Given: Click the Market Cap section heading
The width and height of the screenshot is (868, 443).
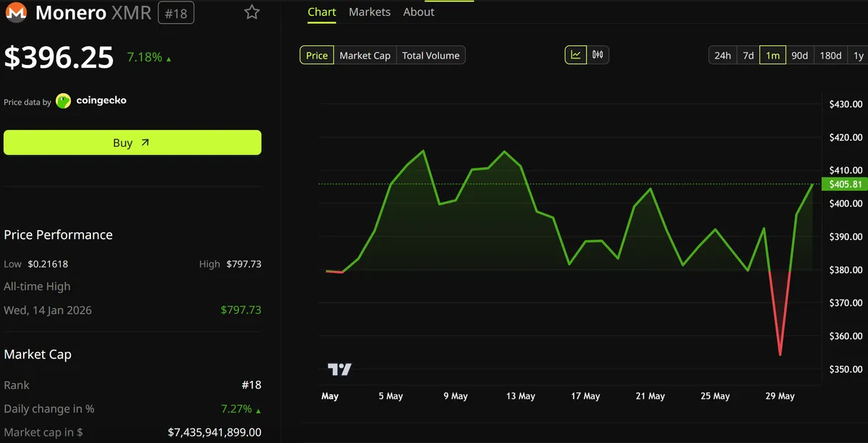Looking at the screenshot, I should (x=38, y=354).
